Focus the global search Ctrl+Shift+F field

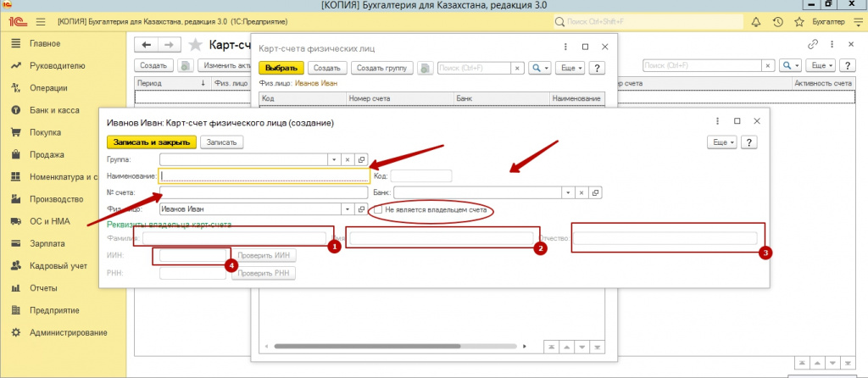(x=648, y=22)
